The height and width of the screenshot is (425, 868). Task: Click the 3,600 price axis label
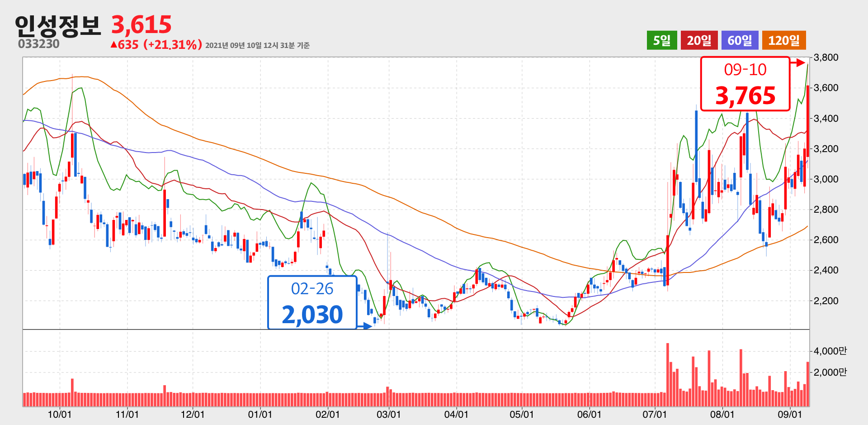pos(826,88)
